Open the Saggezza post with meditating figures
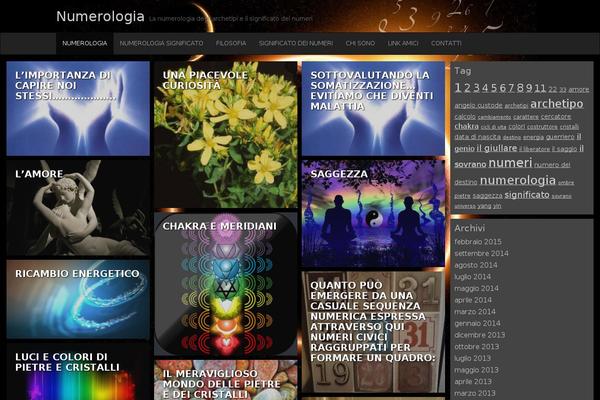The image size is (600, 400). point(373,213)
